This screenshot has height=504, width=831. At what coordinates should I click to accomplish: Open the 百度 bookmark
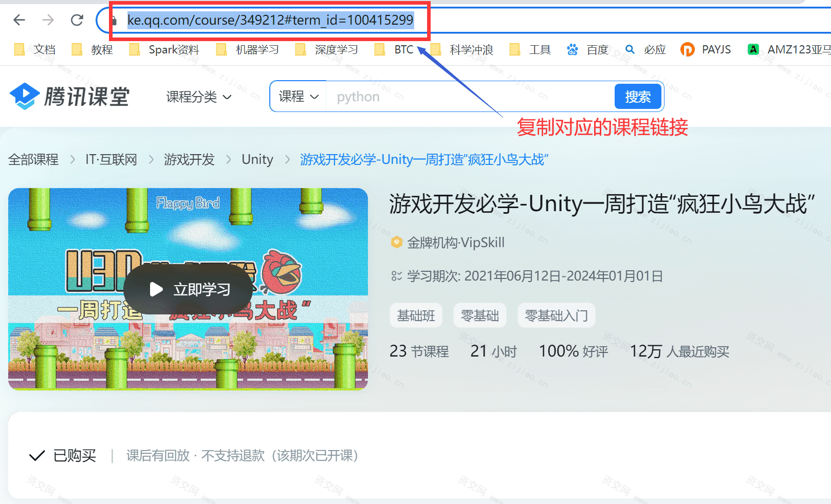(588, 49)
